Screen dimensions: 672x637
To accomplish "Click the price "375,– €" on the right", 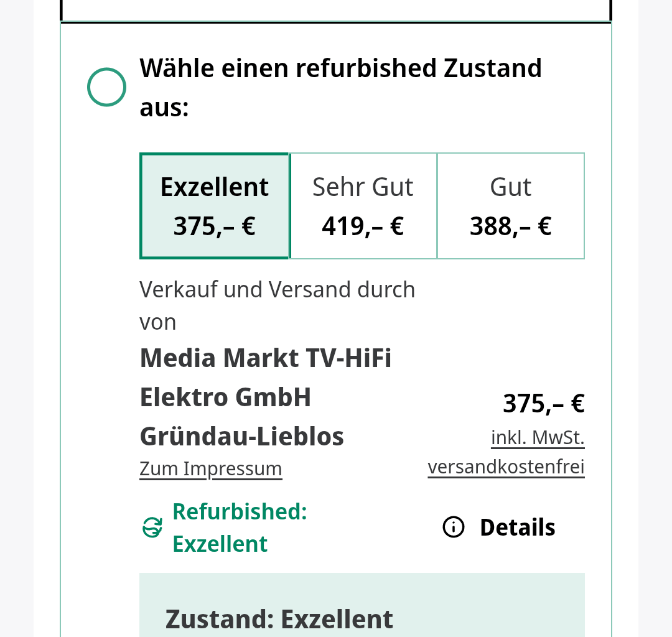I will tap(544, 402).
